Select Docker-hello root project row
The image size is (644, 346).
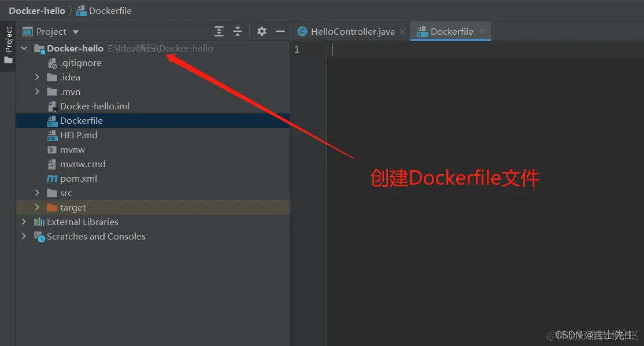[x=153, y=49]
